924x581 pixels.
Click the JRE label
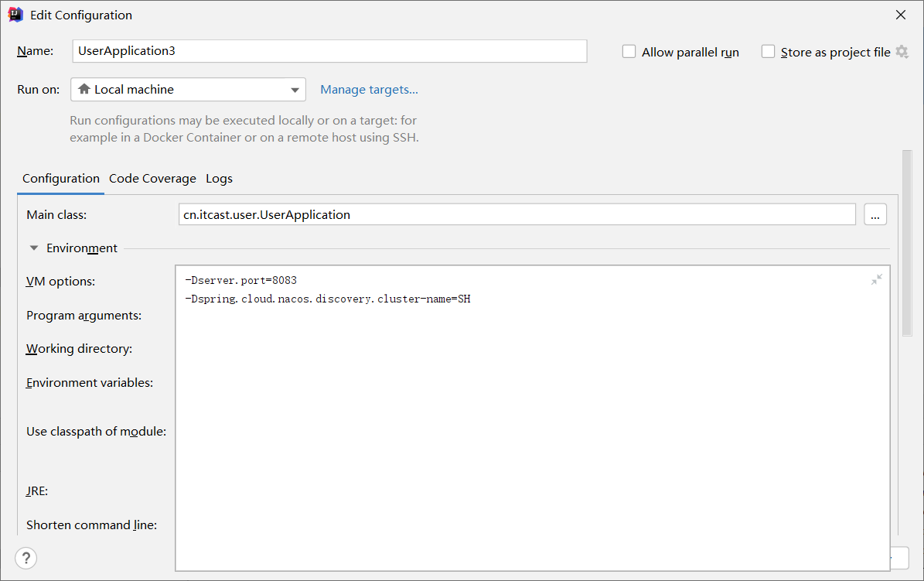[37, 490]
